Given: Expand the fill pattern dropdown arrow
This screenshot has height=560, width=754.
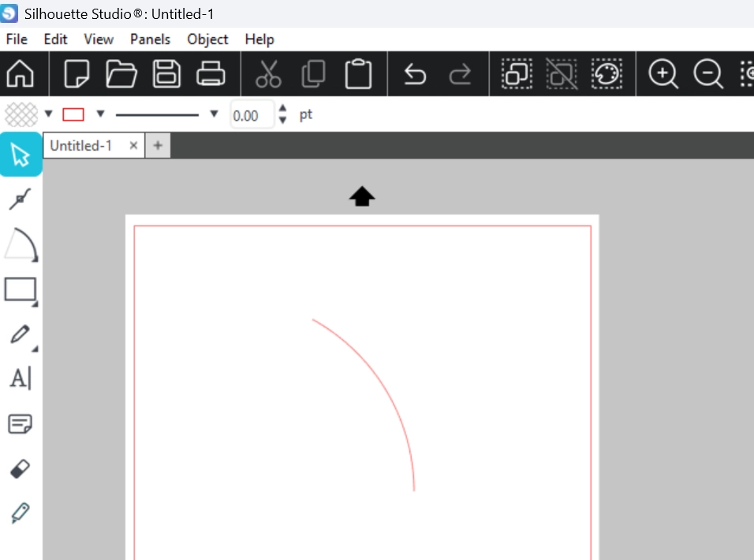Looking at the screenshot, I should (49, 114).
